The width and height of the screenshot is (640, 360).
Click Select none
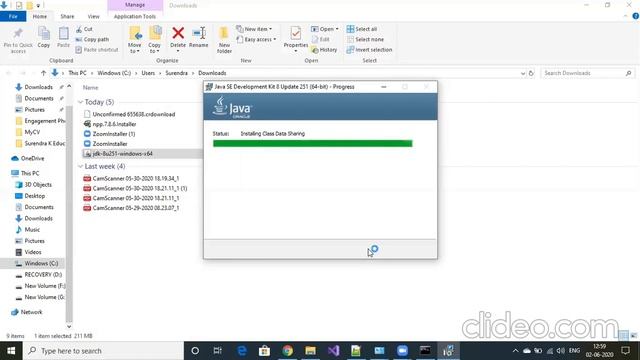(365, 39)
